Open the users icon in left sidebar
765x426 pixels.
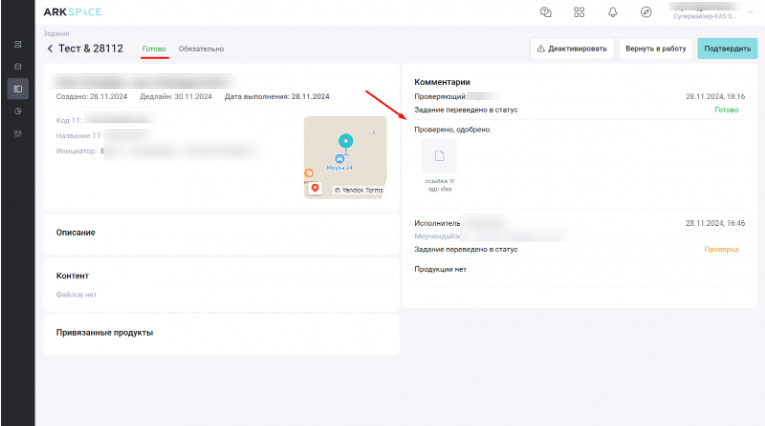click(x=18, y=133)
